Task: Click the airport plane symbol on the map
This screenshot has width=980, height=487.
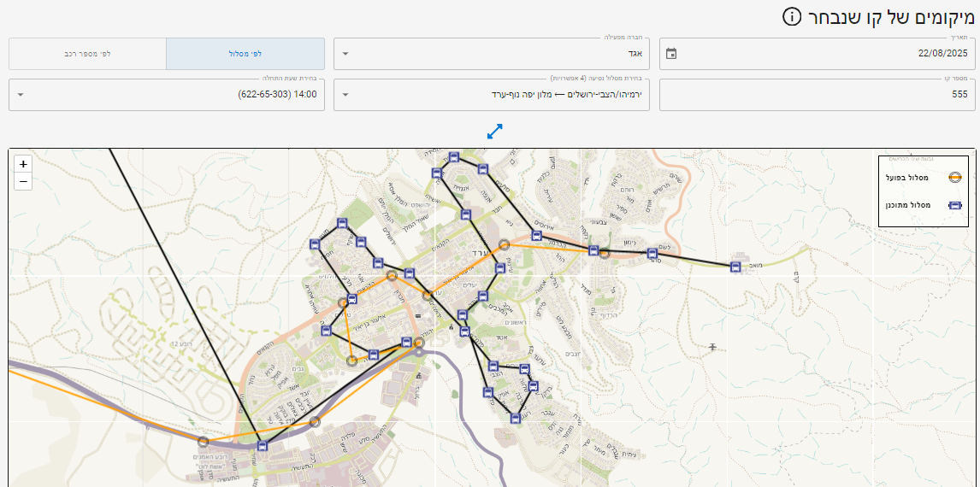Action: click(712, 346)
